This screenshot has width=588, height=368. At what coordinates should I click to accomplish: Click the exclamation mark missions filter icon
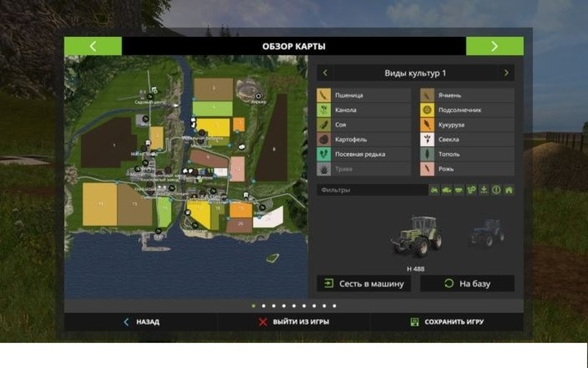click(496, 190)
